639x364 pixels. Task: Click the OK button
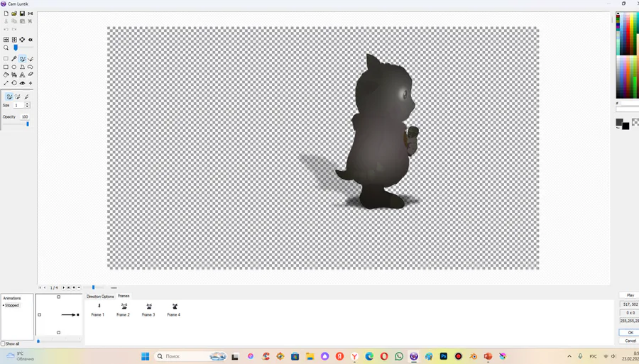click(x=630, y=333)
